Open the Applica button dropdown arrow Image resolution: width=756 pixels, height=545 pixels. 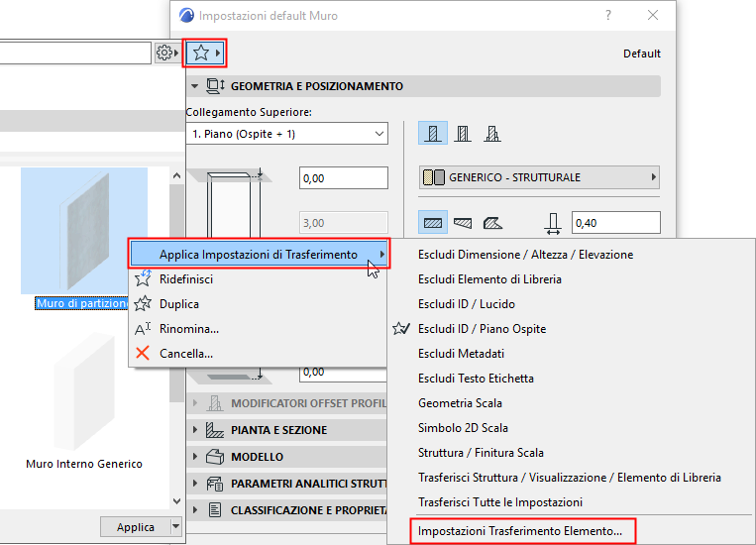[176, 527]
